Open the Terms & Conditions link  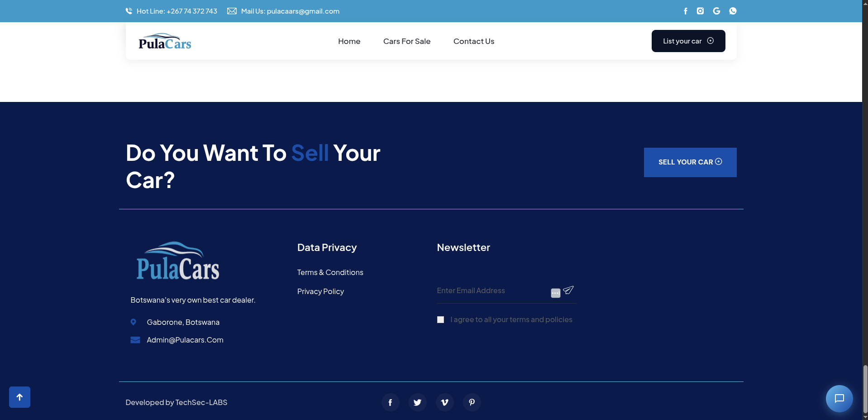(x=330, y=272)
